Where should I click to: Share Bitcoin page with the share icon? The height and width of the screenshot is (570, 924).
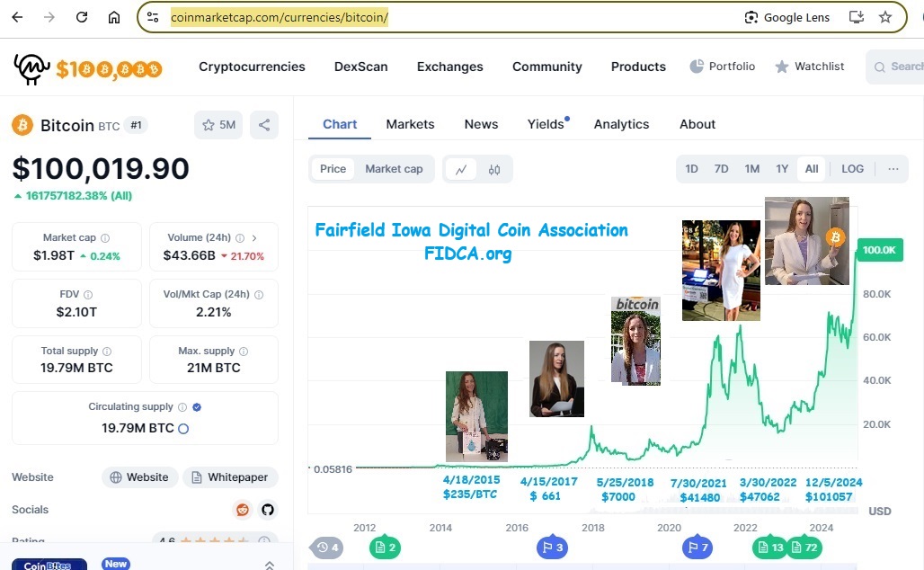264,125
